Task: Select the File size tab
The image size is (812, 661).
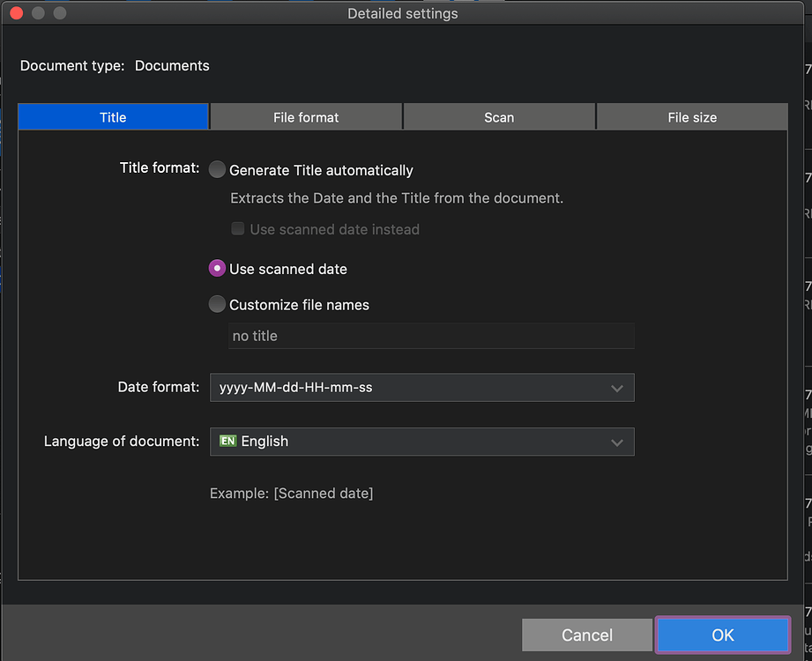Action: coord(692,116)
